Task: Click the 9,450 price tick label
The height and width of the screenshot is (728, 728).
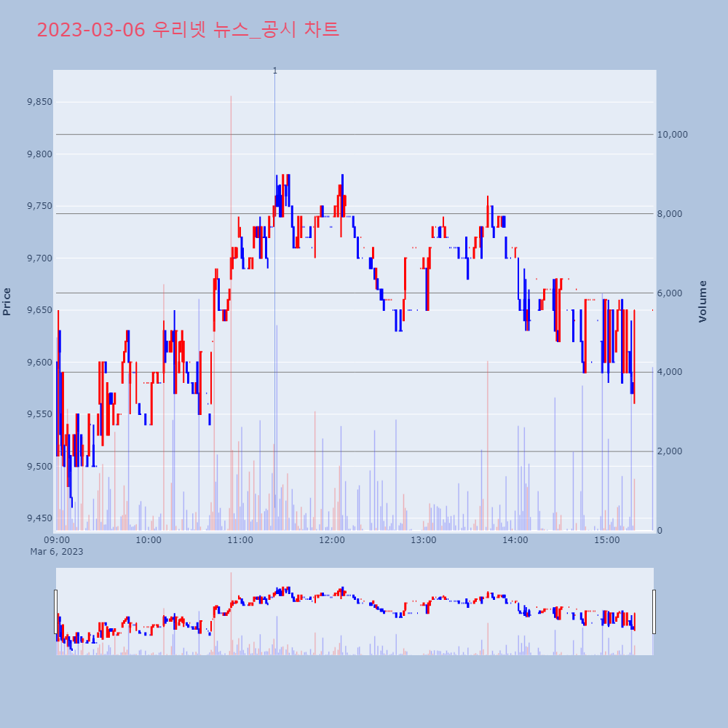Action: point(39,518)
